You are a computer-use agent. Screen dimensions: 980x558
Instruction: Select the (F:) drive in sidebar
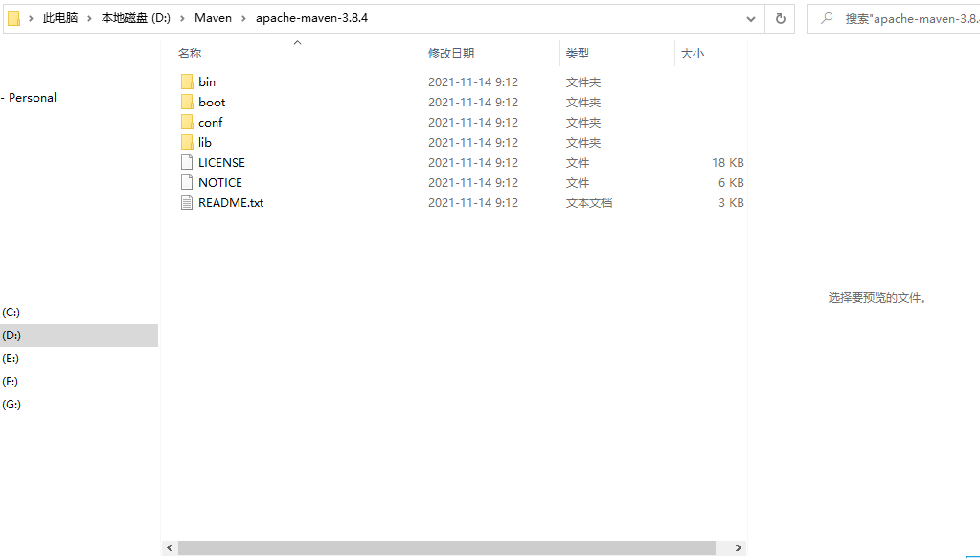[x=10, y=382]
